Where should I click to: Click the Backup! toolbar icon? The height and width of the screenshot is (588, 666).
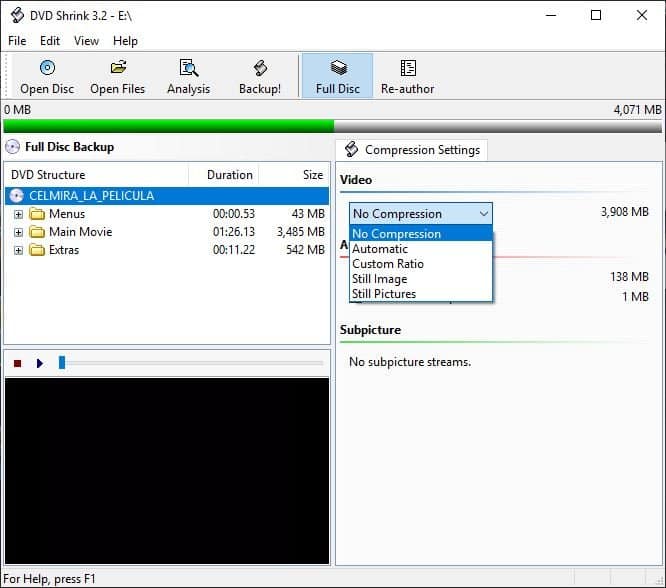click(x=260, y=68)
